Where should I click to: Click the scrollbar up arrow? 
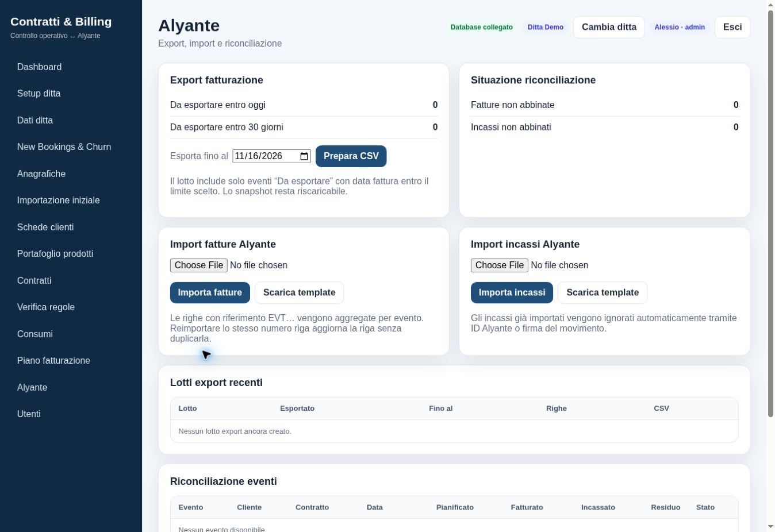770,5
